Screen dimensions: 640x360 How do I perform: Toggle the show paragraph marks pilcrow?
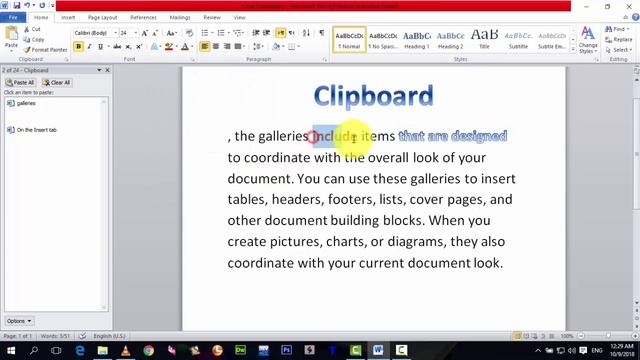click(322, 33)
